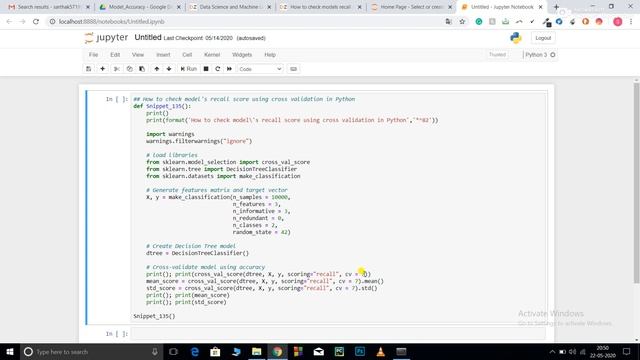
Task: Open the File menu
Action: click(93, 55)
